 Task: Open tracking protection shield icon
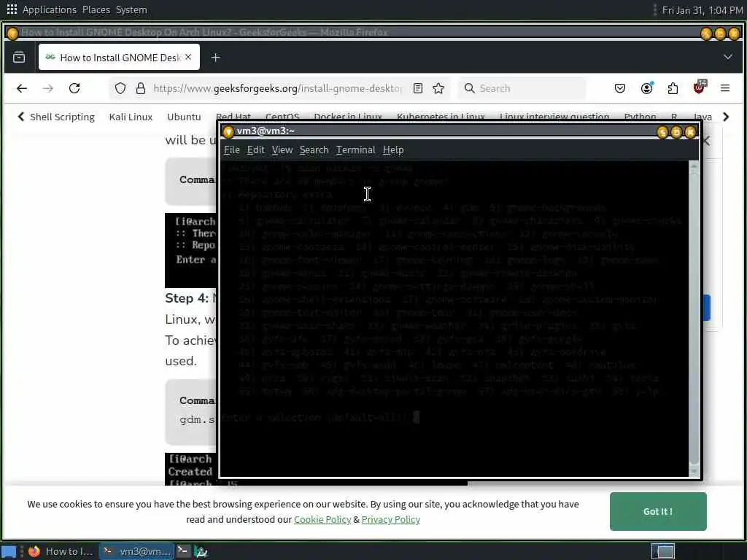point(120,88)
